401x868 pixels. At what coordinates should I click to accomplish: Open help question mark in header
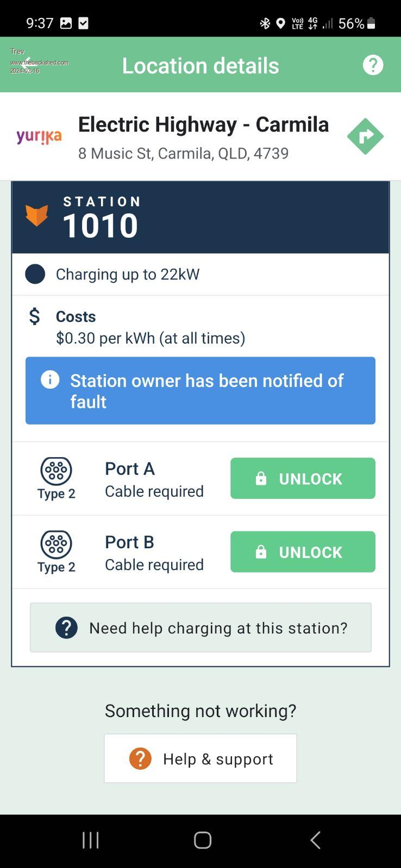click(373, 65)
